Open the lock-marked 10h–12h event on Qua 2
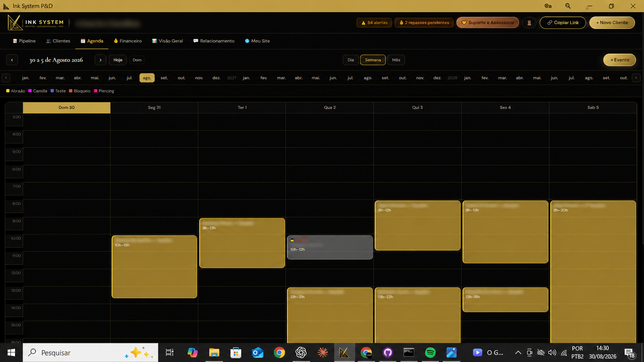Image resolution: width=644 pixels, height=362 pixels. pos(330,247)
